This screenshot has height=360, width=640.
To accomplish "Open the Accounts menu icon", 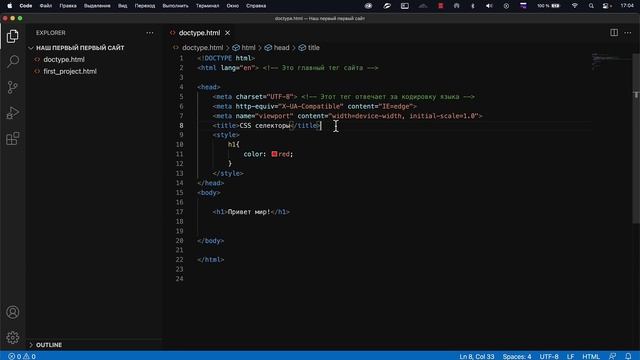I will click(x=13, y=312).
